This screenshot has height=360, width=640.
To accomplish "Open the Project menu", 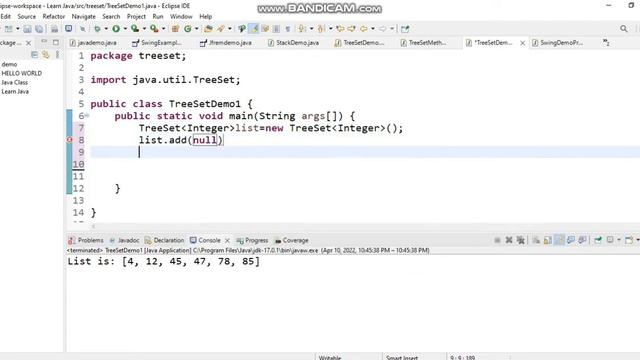I will point(136,16).
